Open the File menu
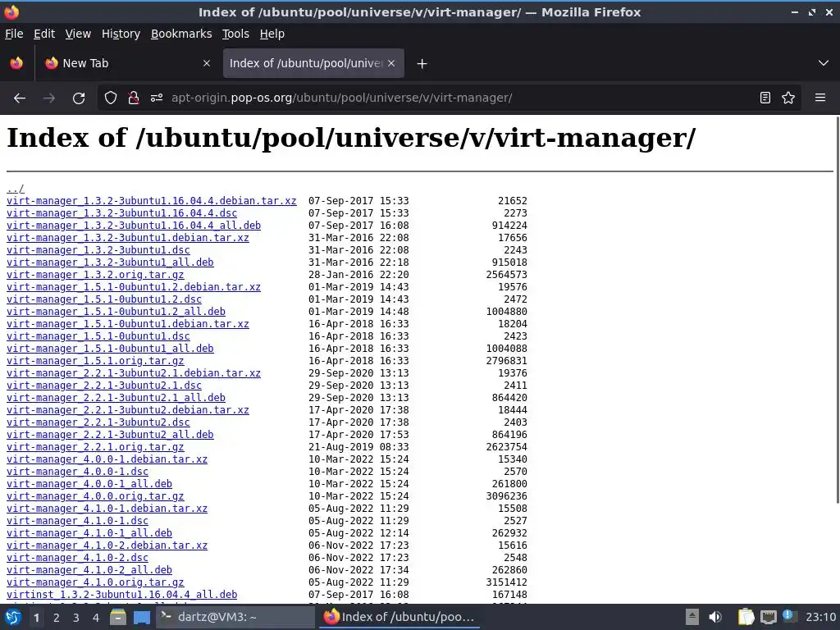Viewport: 840px width, 630px height. coord(14,34)
